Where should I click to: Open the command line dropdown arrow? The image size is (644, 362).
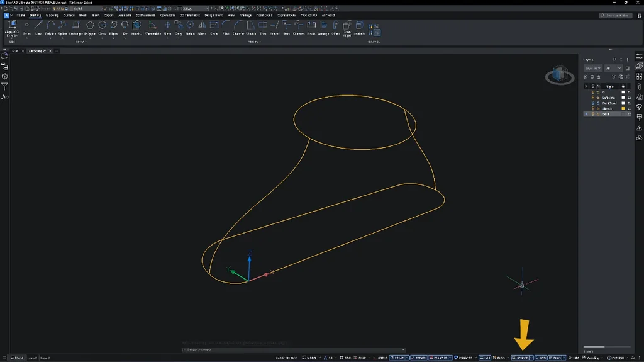pos(403,350)
